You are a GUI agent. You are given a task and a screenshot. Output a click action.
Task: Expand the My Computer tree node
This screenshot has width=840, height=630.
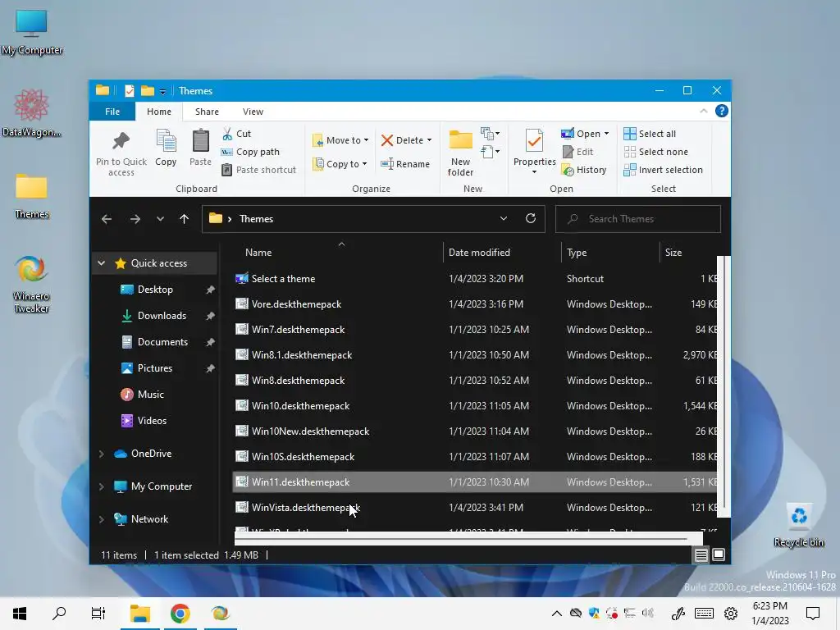(x=101, y=486)
